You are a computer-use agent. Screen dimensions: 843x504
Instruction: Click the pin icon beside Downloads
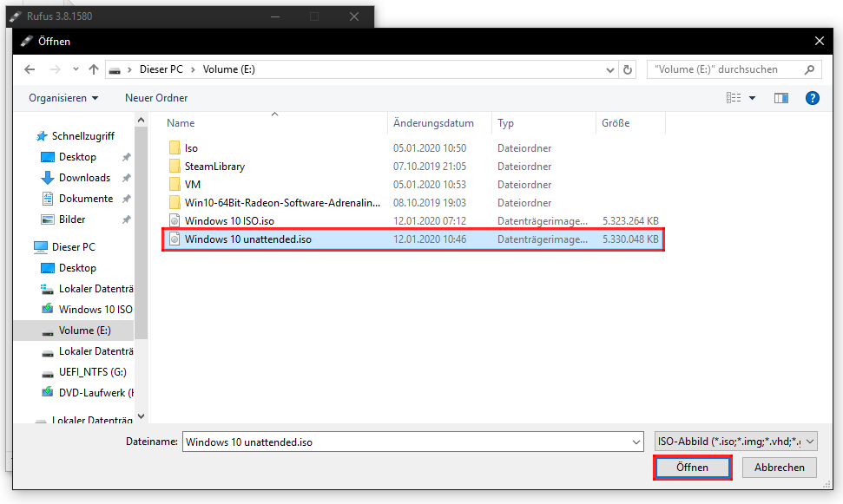click(x=127, y=178)
